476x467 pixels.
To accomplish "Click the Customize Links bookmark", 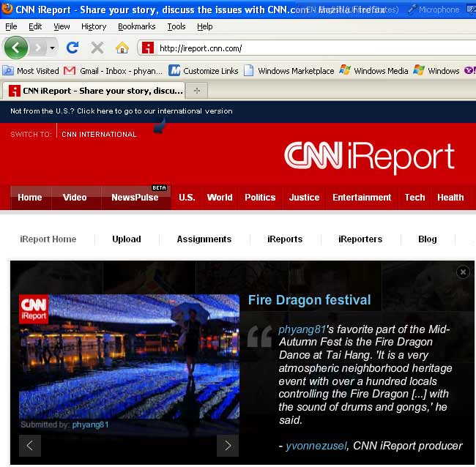I will 204,71.
